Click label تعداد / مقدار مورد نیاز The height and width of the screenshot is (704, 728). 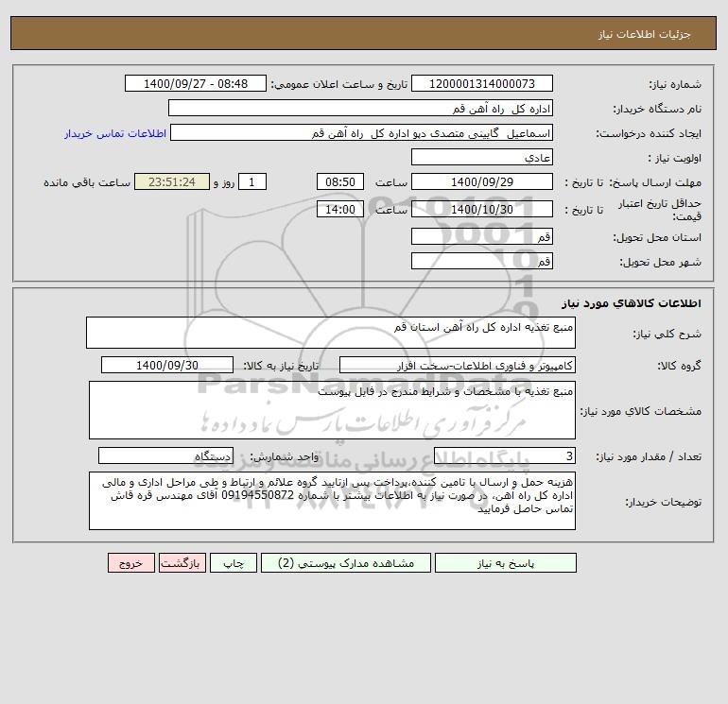click(649, 456)
